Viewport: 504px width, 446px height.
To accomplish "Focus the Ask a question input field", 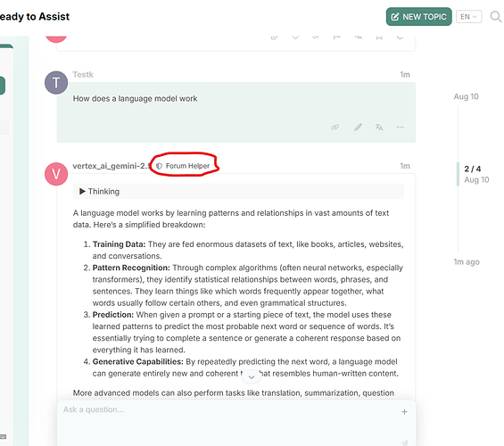I will pyautogui.click(x=230, y=409).
